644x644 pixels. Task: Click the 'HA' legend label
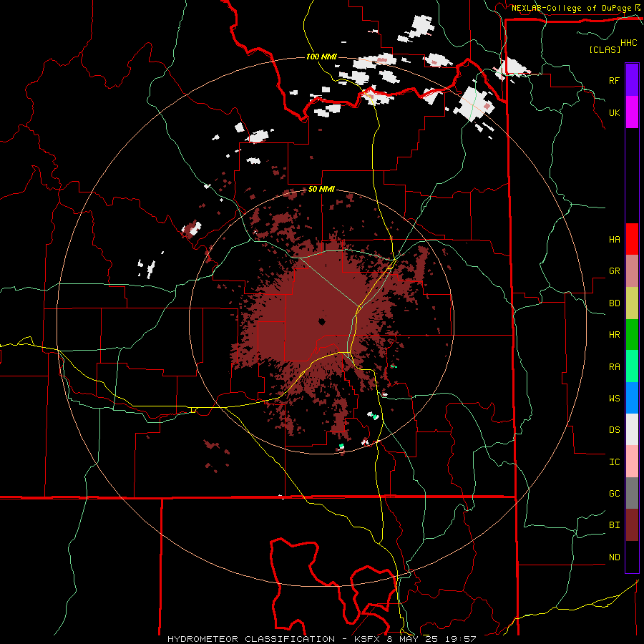614,239
